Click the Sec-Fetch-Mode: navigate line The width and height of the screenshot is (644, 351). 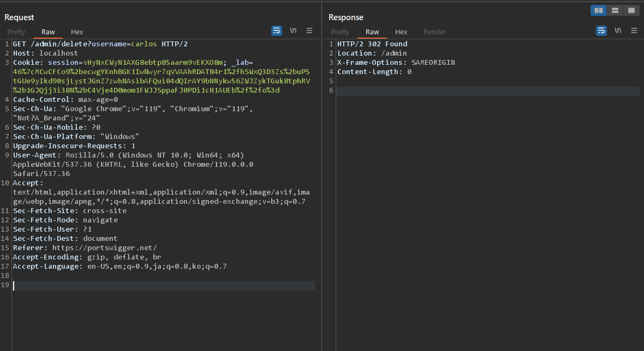tap(65, 220)
